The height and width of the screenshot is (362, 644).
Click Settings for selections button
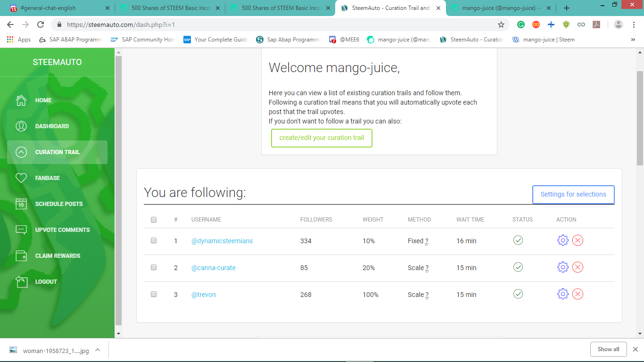tap(573, 194)
